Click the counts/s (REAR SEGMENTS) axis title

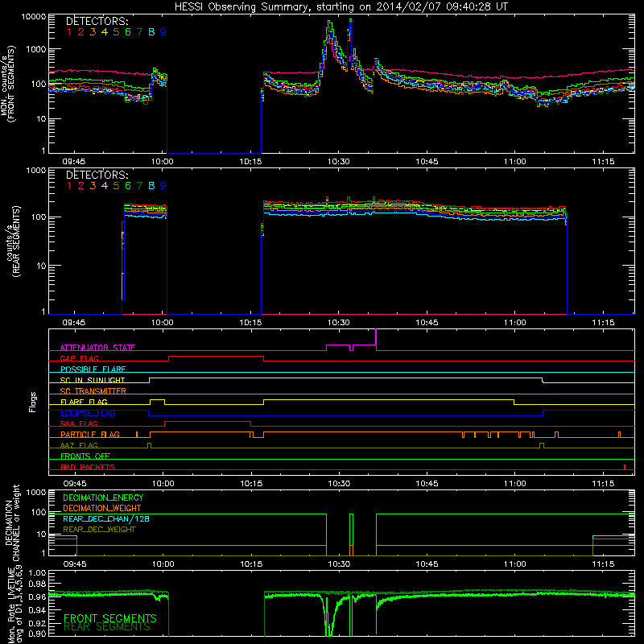click(13, 242)
